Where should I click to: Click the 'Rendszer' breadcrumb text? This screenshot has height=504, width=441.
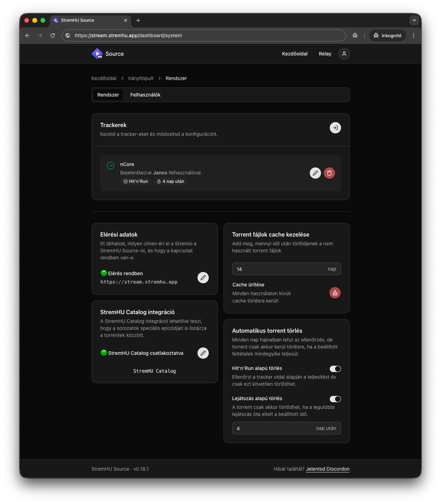(x=176, y=78)
